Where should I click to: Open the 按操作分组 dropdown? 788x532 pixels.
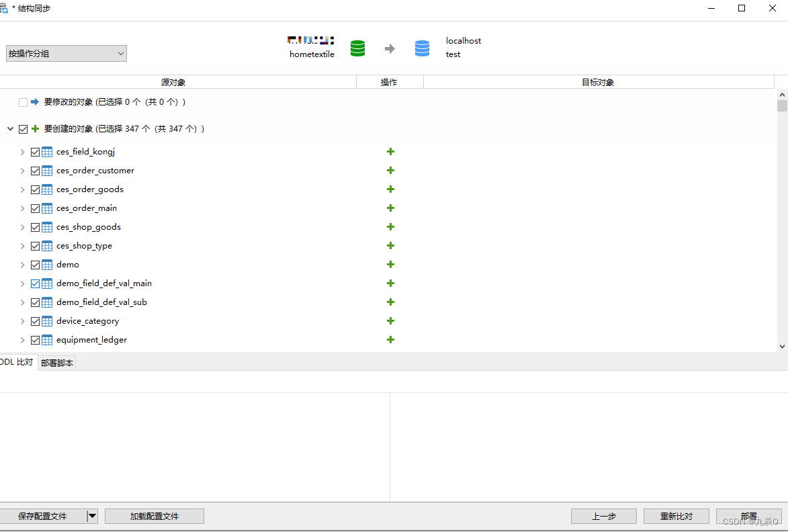click(x=120, y=53)
